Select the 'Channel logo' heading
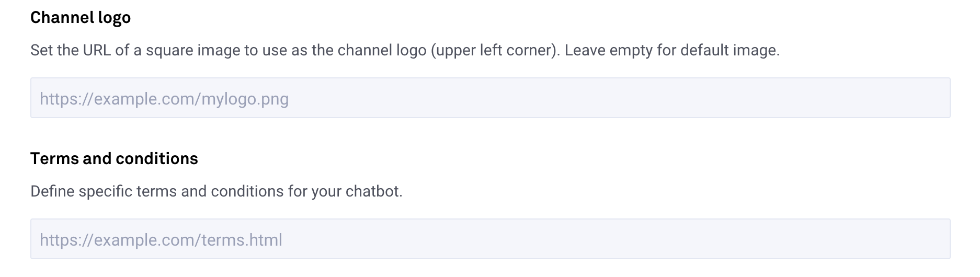Image resolution: width=980 pixels, height=277 pixels. tap(81, 18)
